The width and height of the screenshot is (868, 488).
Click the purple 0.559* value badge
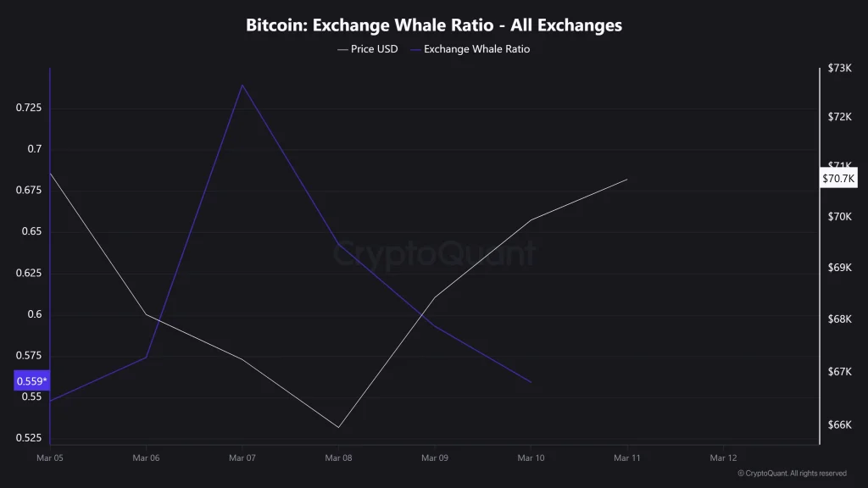coord(33,381)
